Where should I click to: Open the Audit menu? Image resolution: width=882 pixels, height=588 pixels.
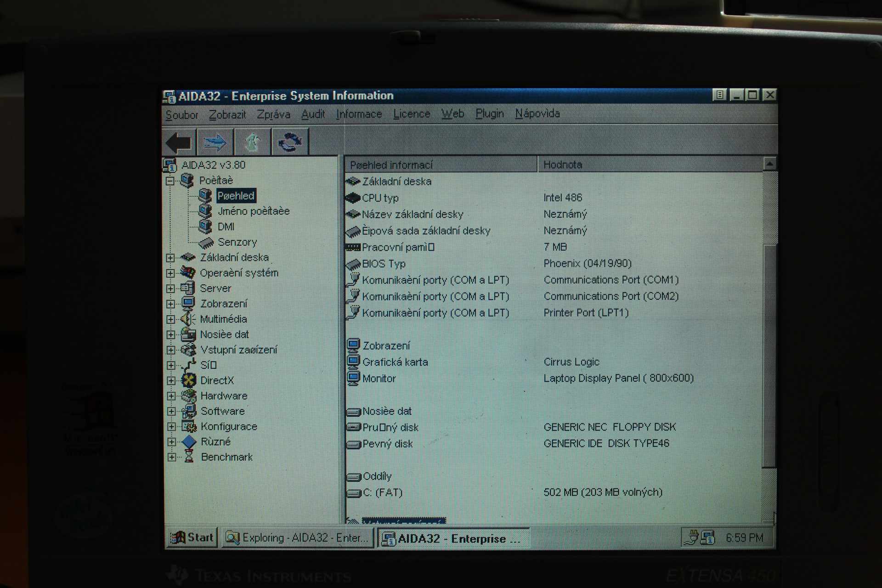pyautogui.click(x=313, y=114)
